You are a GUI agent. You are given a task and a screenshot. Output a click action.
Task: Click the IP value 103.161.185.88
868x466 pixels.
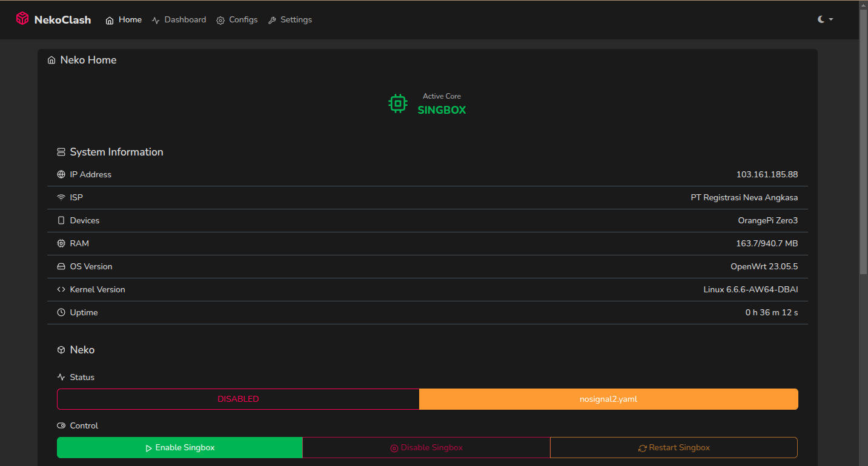tap(767, 174)
